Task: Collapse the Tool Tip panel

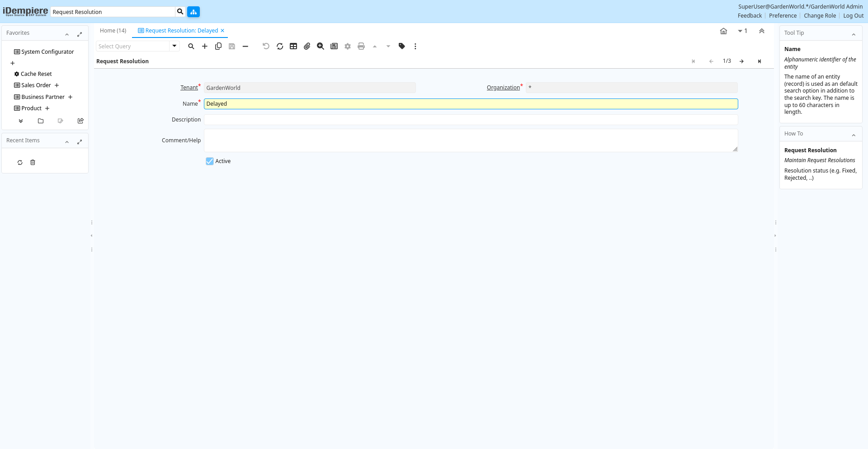Action: pyautogui.click(x=854, y=34)
